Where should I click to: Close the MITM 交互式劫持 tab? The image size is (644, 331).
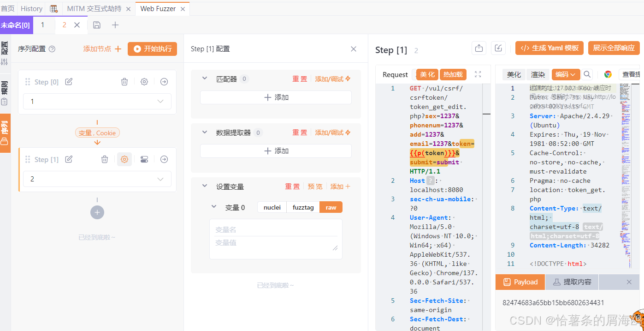128,9
